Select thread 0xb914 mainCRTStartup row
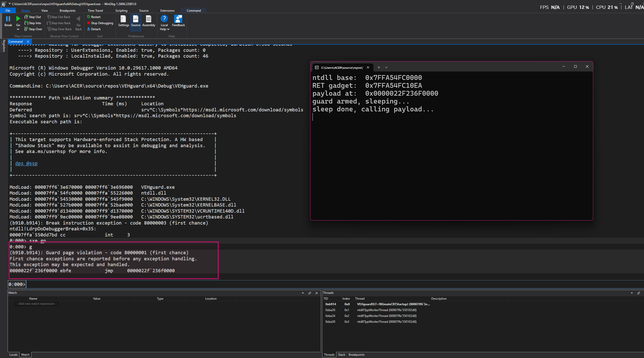The width and height of the screenshot is (644, 358). tap(377, 304)
